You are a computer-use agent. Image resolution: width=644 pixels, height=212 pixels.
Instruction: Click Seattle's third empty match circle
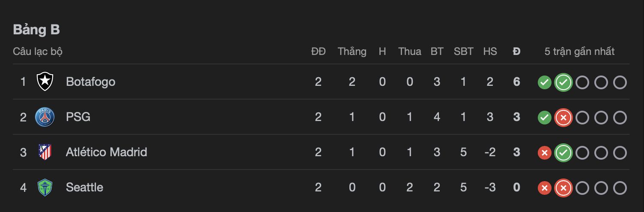coord(620,188)
